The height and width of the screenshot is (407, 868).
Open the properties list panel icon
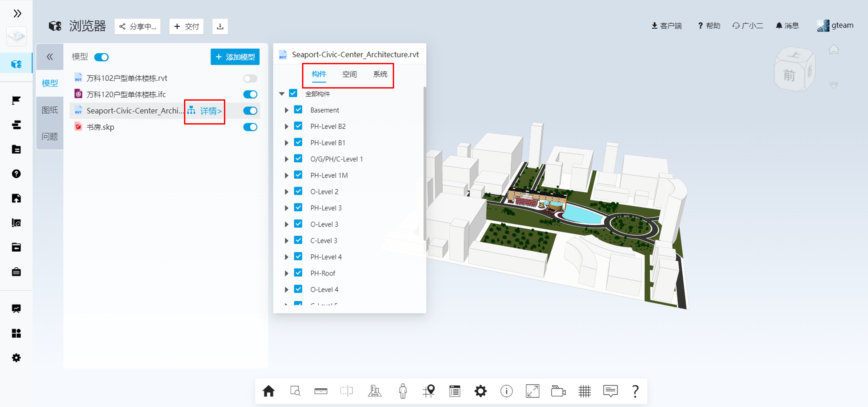coord(455,391)
